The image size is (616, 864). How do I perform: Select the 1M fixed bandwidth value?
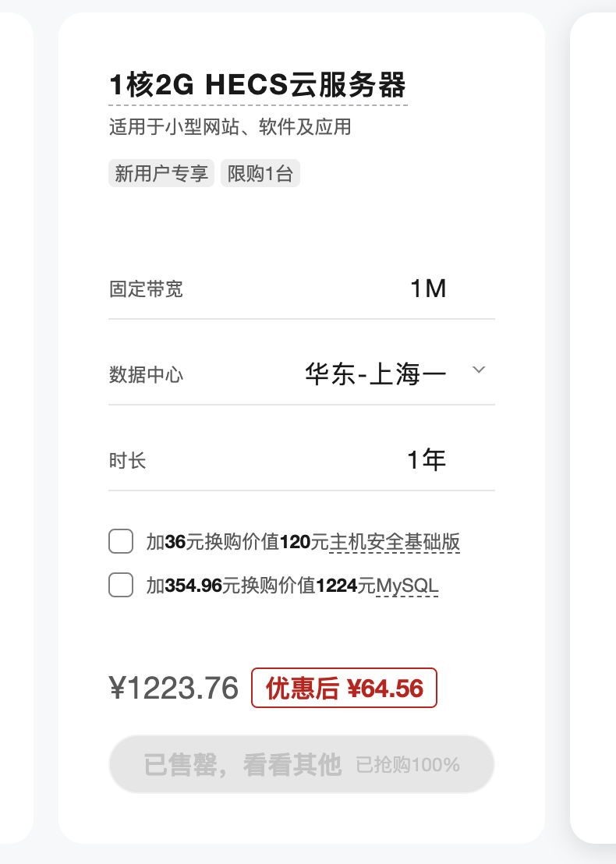428,289
